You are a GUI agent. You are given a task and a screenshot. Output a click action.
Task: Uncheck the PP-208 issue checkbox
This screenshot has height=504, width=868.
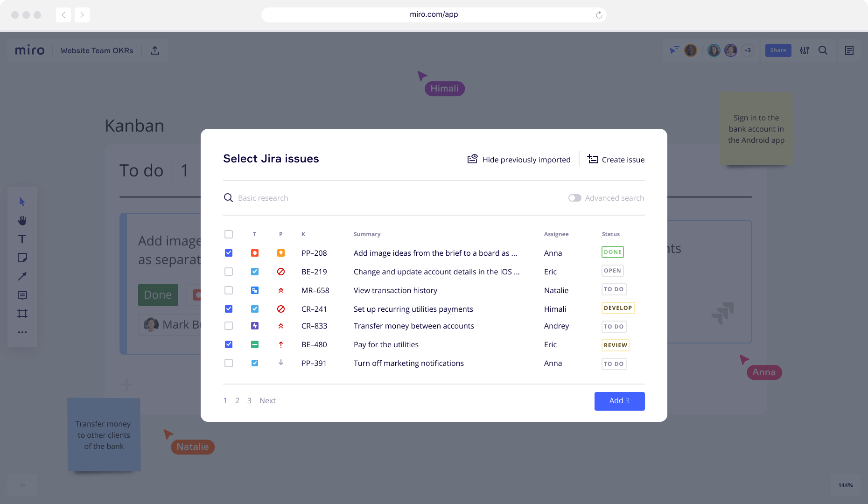[229, 253]
